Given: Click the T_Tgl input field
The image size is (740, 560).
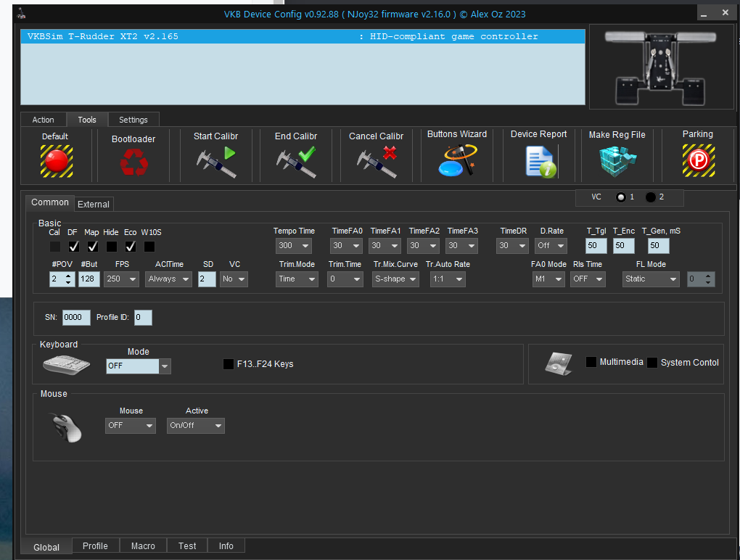Looking at the screenshot, I should [596, 246].
